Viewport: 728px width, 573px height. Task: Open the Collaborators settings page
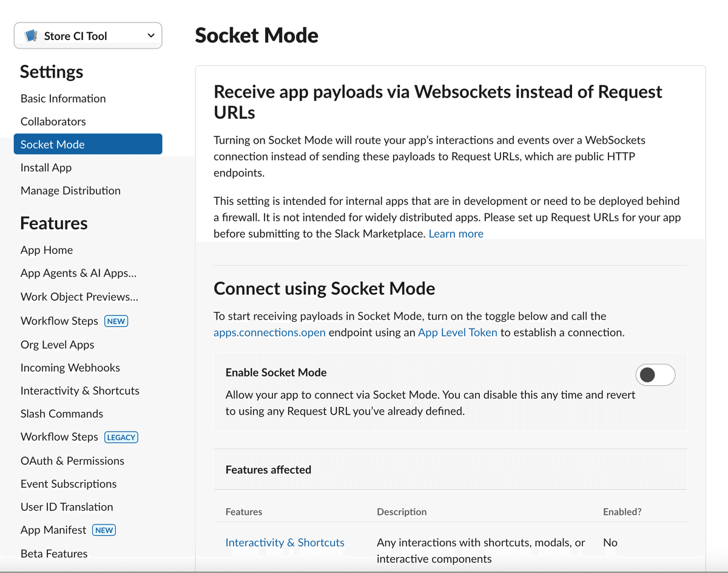point(53,121)
